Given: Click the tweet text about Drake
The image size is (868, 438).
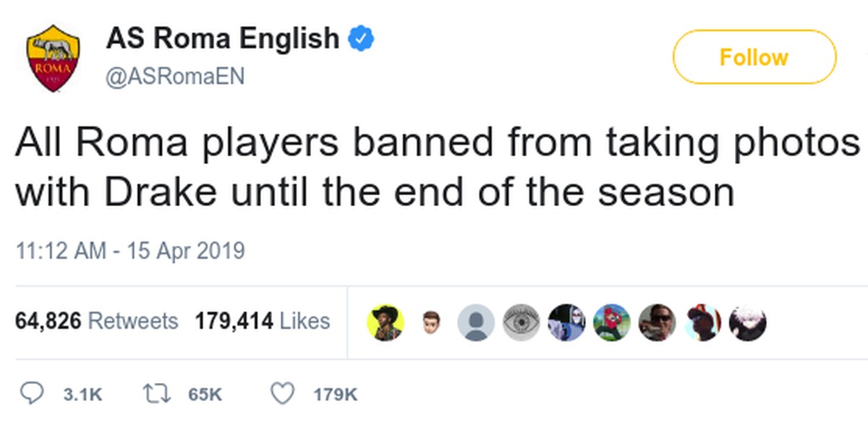Looking at the screenshot, I should [434, 168].
